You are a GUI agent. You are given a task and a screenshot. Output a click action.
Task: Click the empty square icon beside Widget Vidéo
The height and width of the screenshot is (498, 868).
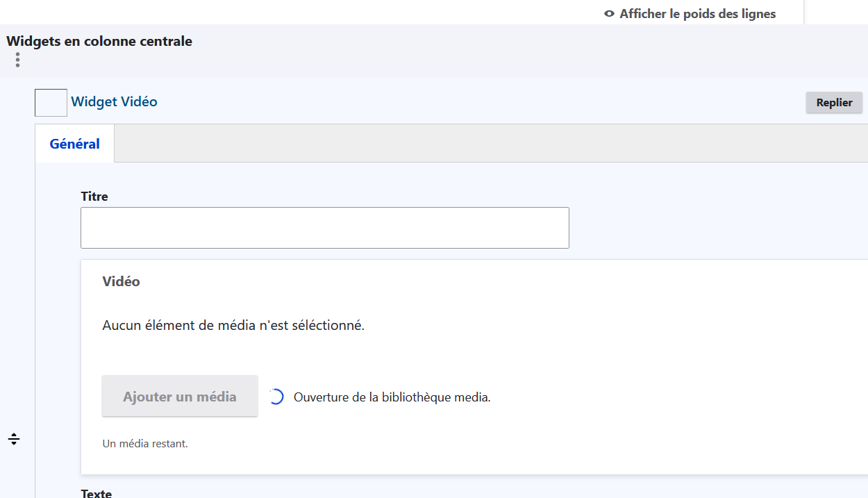pos(51,103)
